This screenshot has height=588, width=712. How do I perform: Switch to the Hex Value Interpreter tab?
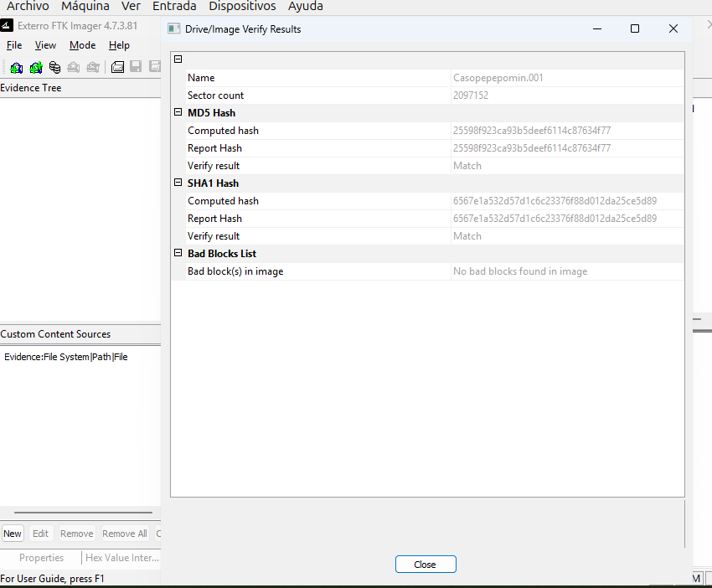121,558
